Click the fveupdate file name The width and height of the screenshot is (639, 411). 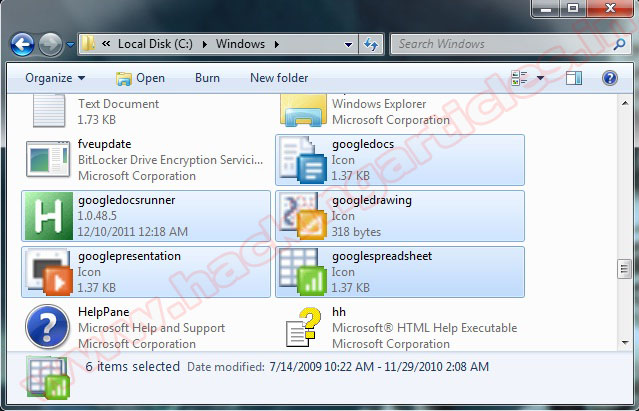104,144
